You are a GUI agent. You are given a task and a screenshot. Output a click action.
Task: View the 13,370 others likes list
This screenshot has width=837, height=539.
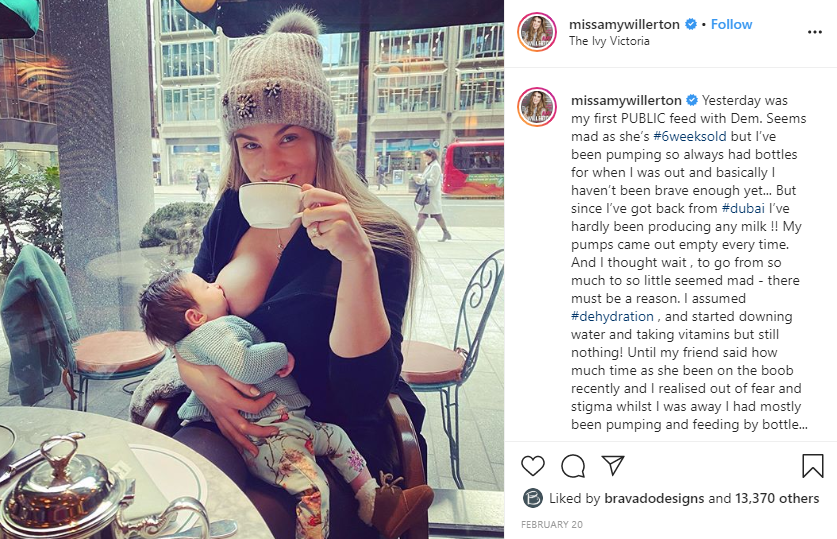point(777,498)
